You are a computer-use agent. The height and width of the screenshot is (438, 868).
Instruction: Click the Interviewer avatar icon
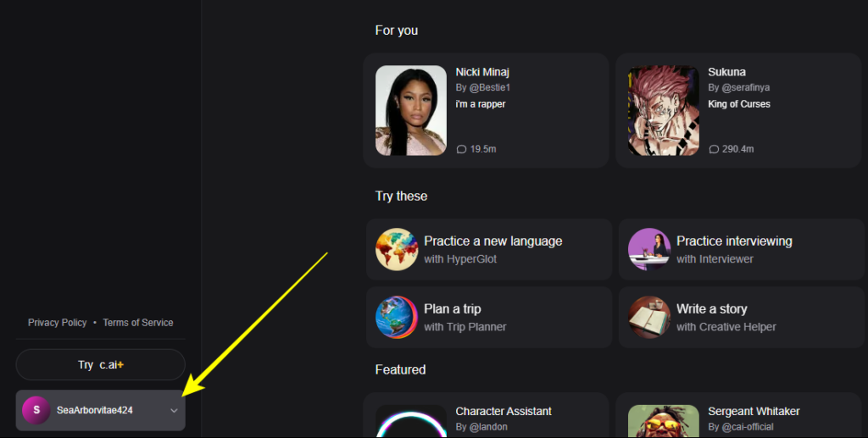(x=648, y=249)
